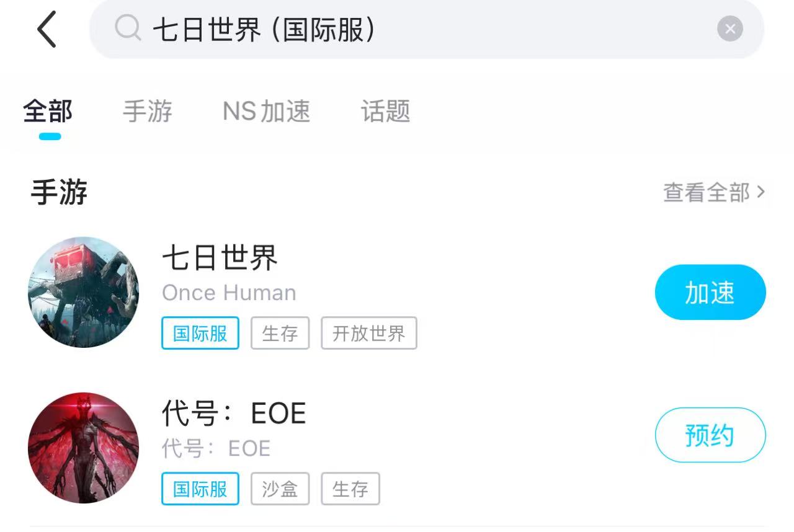Tap 生存 tag under 代号：EOE
This screenshot has height=532, width=794.
[350, 489]
